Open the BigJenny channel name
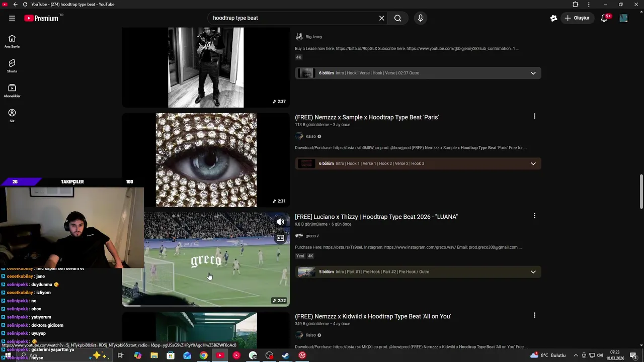The image size is (644, 362). 314,37
